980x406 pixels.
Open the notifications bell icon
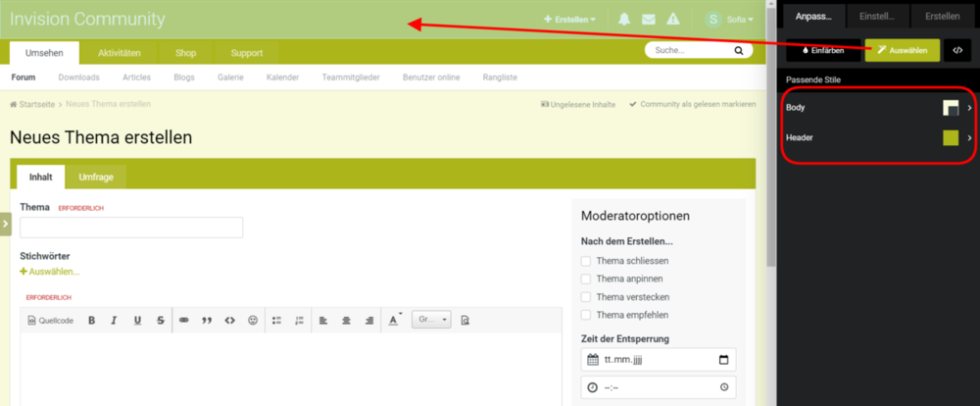pos(623,20)
